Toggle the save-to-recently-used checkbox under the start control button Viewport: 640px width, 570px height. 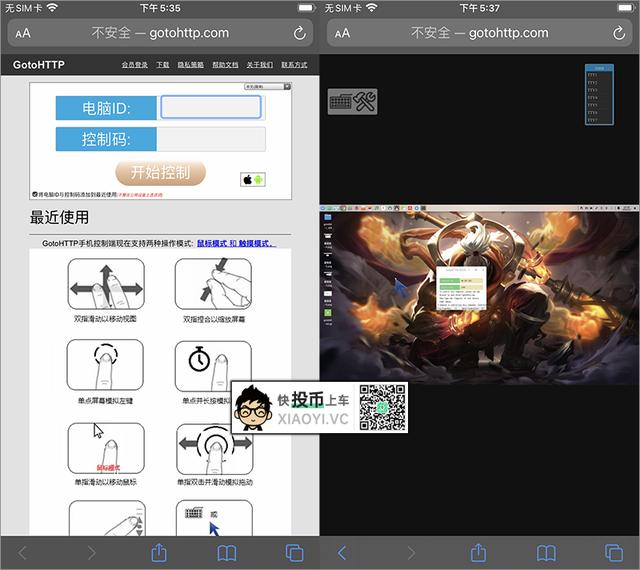click(35, 194)
